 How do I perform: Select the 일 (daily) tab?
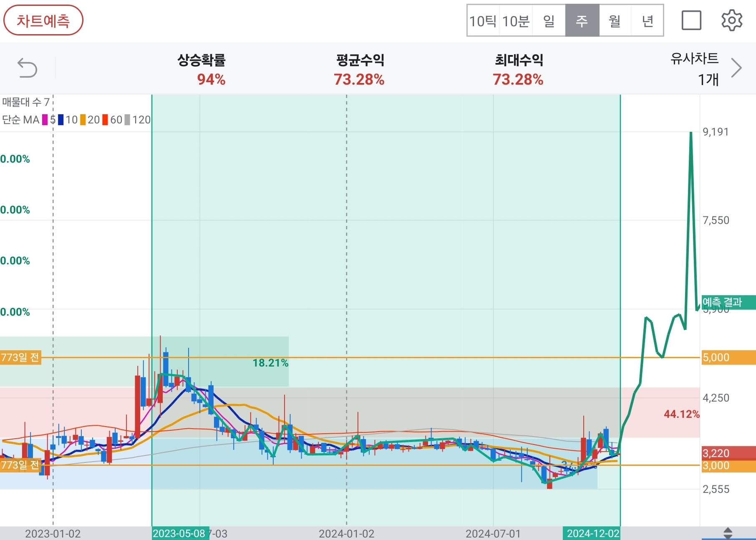549,21
